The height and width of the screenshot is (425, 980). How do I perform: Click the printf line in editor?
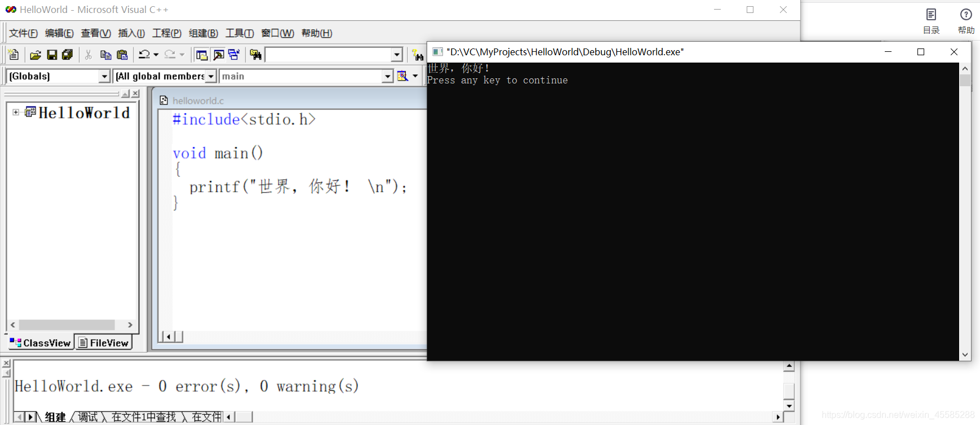pyautogui.click(x=298, y=187)
